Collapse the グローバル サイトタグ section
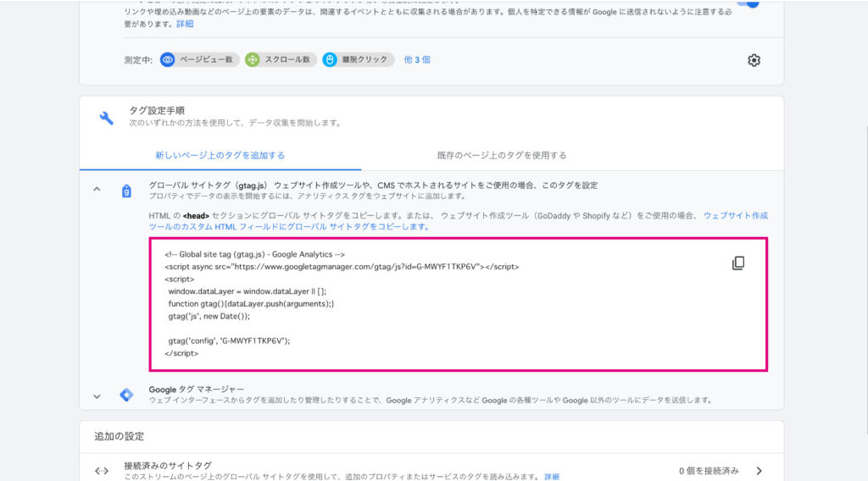The width and height of the screenshot is (868, 481). [97, 190]
